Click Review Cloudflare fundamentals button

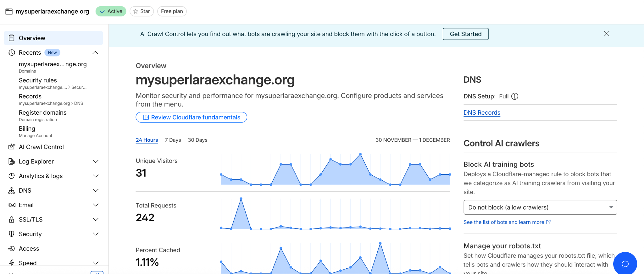click(x=191, y=117)
